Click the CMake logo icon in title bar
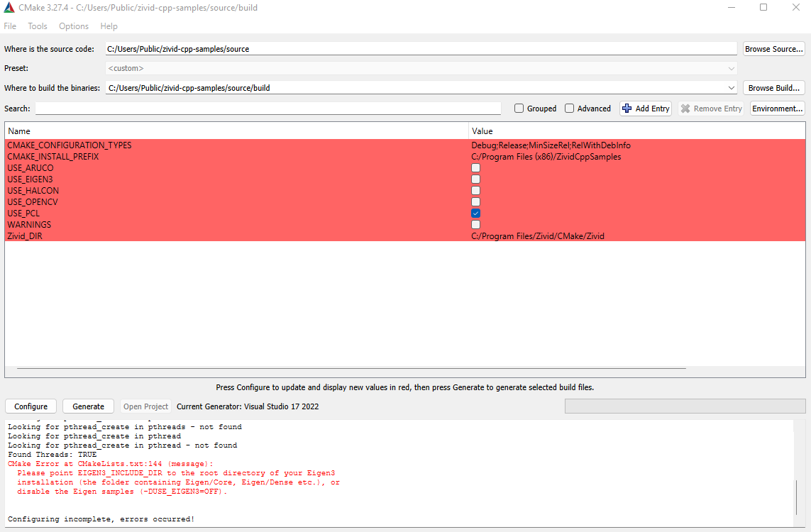This screenshot has height=532, width=811. tap(9, 8)
